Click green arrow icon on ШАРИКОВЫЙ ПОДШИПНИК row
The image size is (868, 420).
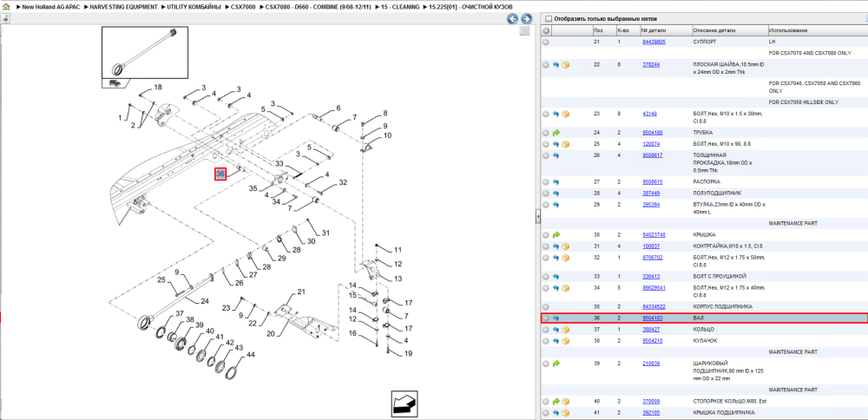pos(556,364)
